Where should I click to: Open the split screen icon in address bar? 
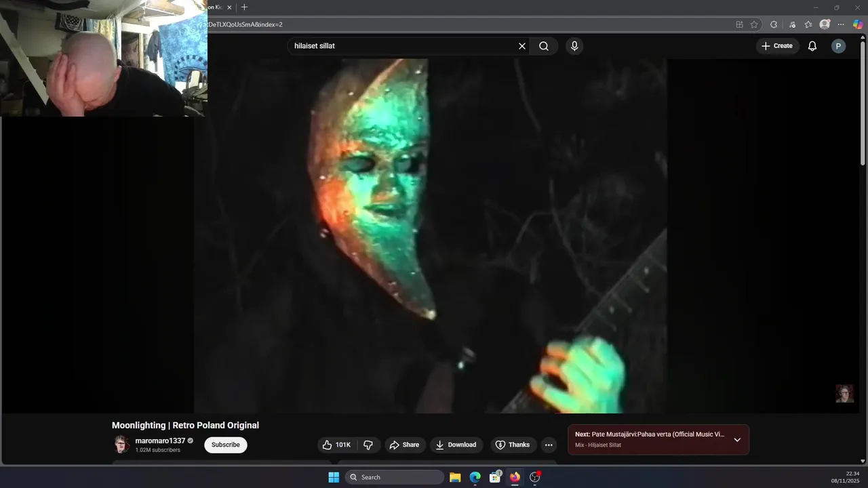coord(739,24)
